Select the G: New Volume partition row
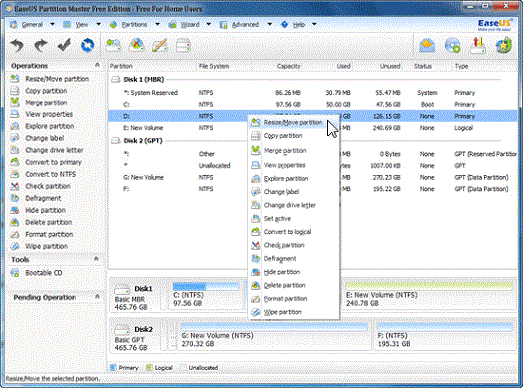This screenshot has width=523, height=388. click(314, 177)
